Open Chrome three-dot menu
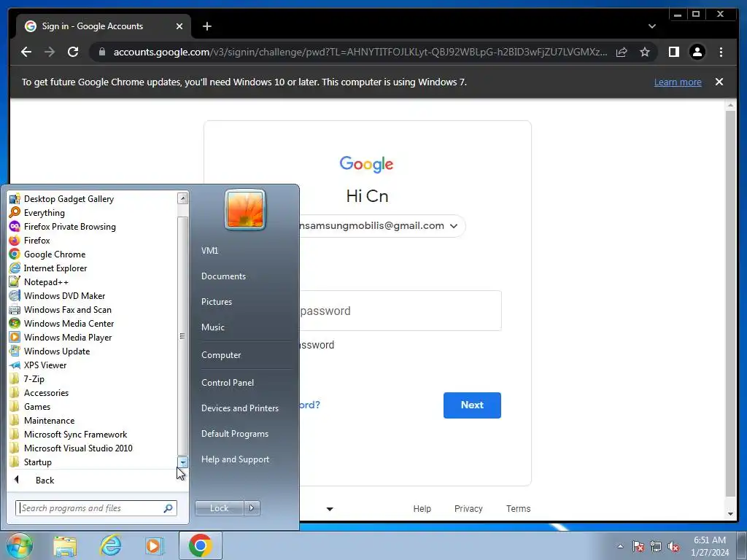747x560 pixels. (721, 52)
